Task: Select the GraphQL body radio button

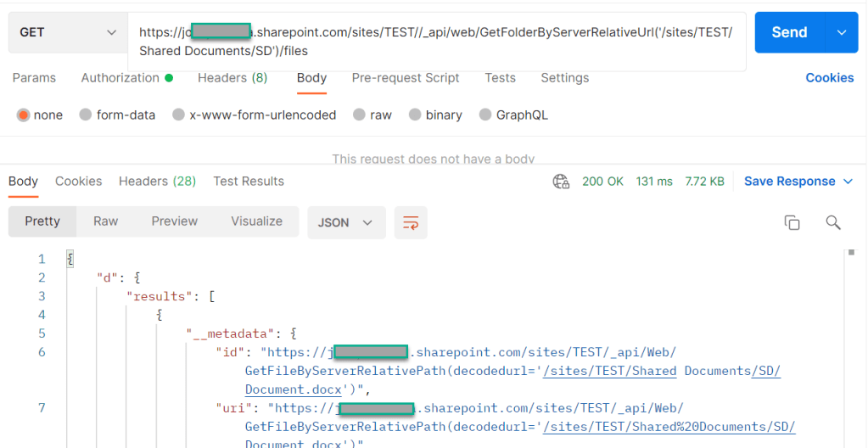Action: 485,115
